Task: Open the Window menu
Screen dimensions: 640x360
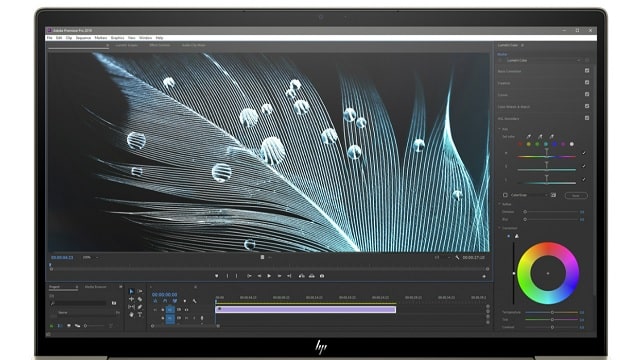Action: point(145,38)
